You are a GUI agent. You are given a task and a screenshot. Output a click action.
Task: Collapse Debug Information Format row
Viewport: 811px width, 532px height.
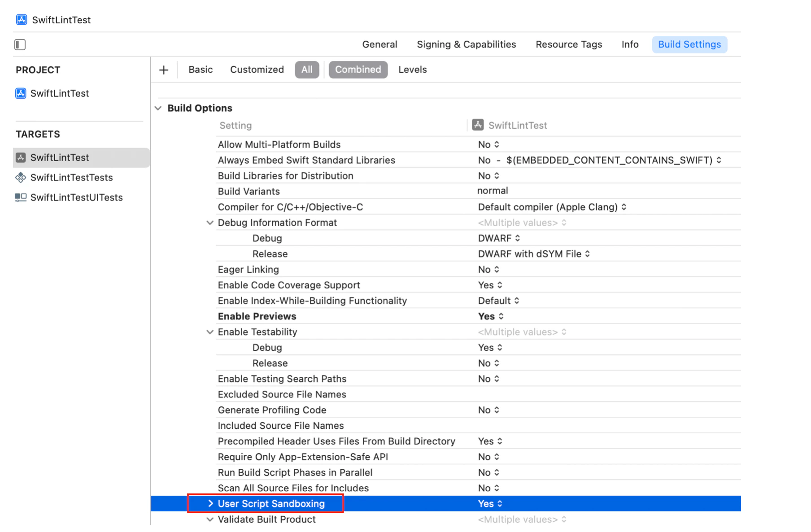[x=209, y=222]
